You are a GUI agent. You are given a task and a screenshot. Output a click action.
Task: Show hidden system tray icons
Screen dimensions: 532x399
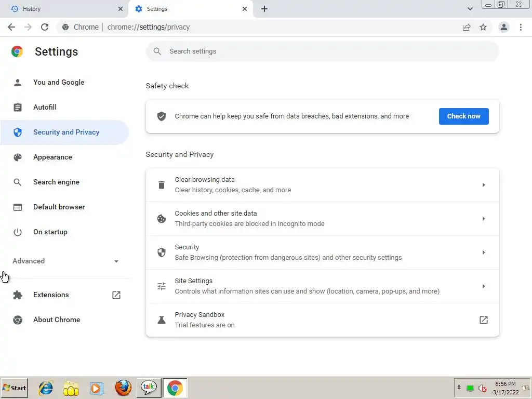tap(459, 387)
